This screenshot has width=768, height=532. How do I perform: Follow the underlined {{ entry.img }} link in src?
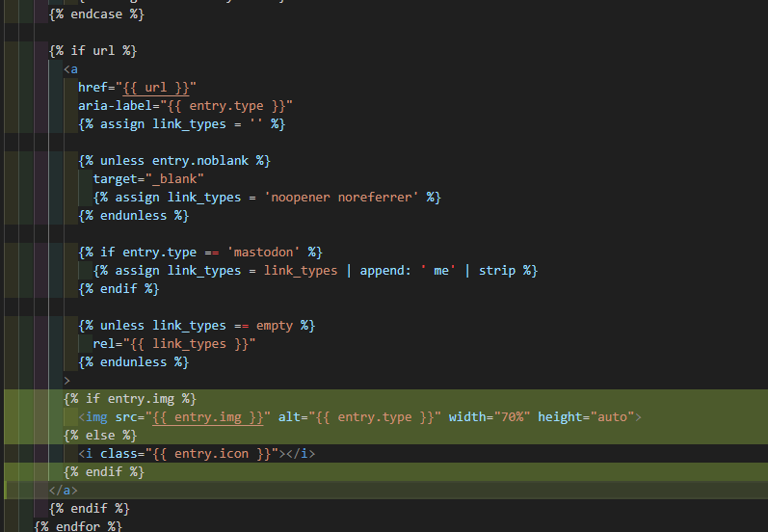(208, 417)
